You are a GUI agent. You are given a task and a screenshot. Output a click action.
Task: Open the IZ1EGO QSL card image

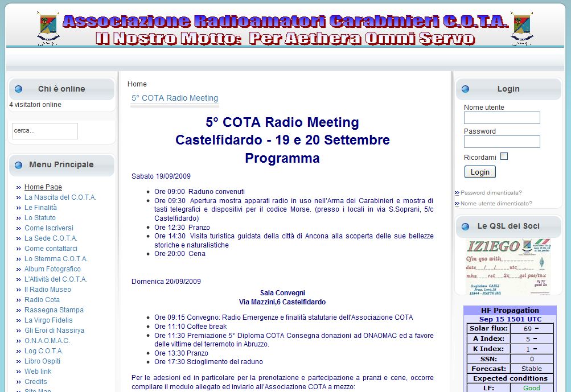(509, 266)
